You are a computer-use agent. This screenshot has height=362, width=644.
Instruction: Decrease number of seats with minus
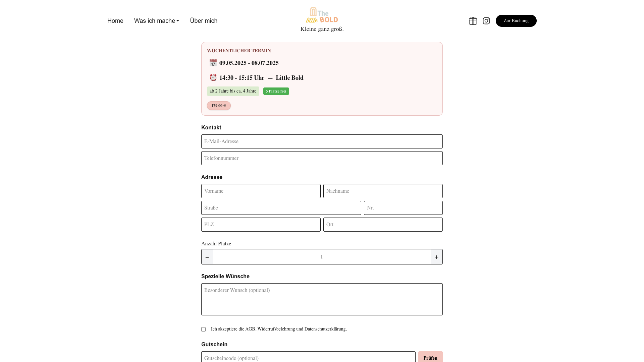pos(207,257)
